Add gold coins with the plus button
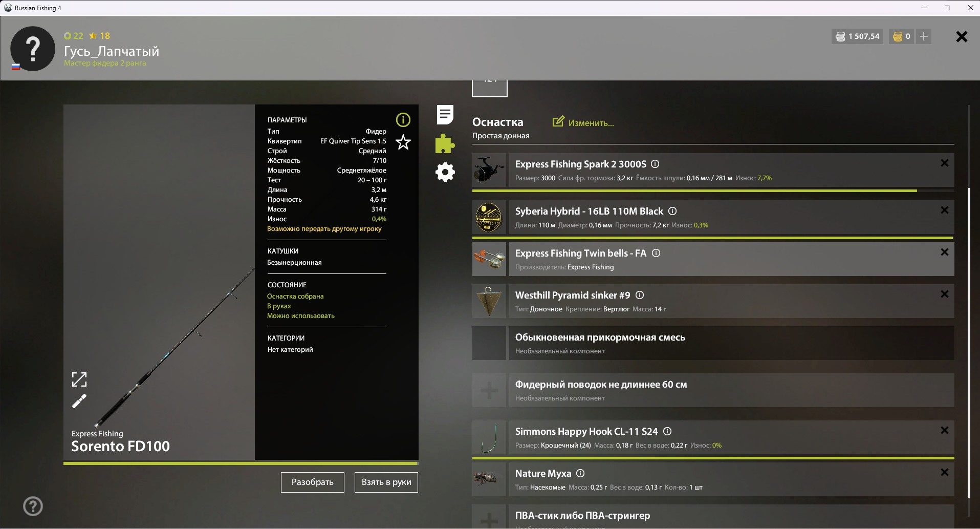The image size is (980, 529). [924, 36]
